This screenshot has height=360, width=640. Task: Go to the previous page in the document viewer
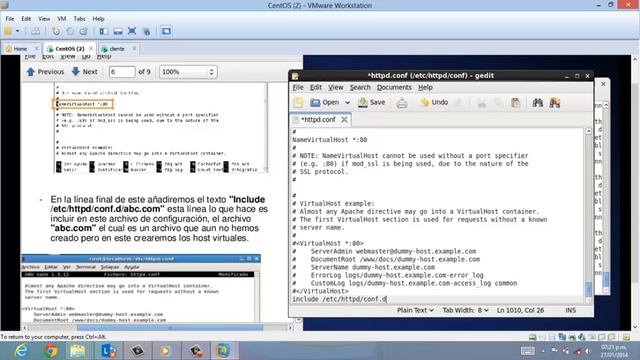pos(45,72)
